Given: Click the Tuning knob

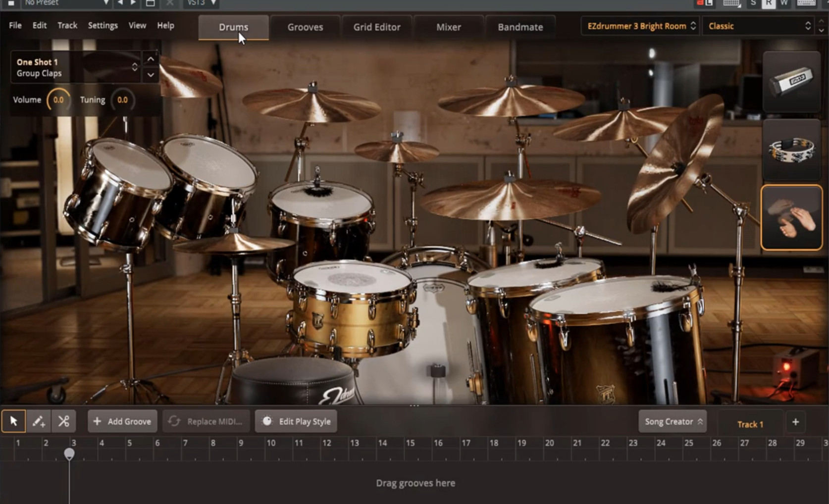Looking at the screenshot, I should (122, 100).
